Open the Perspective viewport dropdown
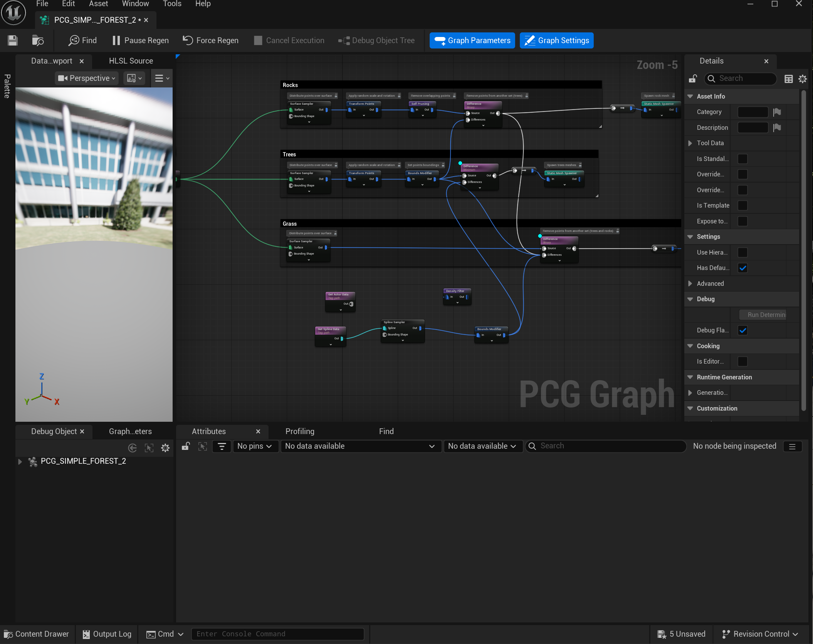This screenshot has height=644, width=813. pyautogui.click(x=87, y=78)
